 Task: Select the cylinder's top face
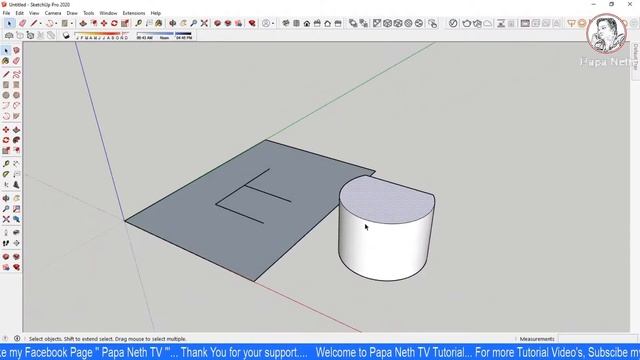pos(387,200)
